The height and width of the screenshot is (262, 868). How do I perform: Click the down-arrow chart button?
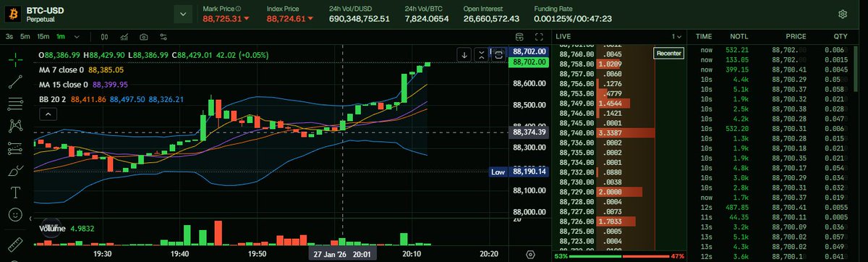[465, 54]
